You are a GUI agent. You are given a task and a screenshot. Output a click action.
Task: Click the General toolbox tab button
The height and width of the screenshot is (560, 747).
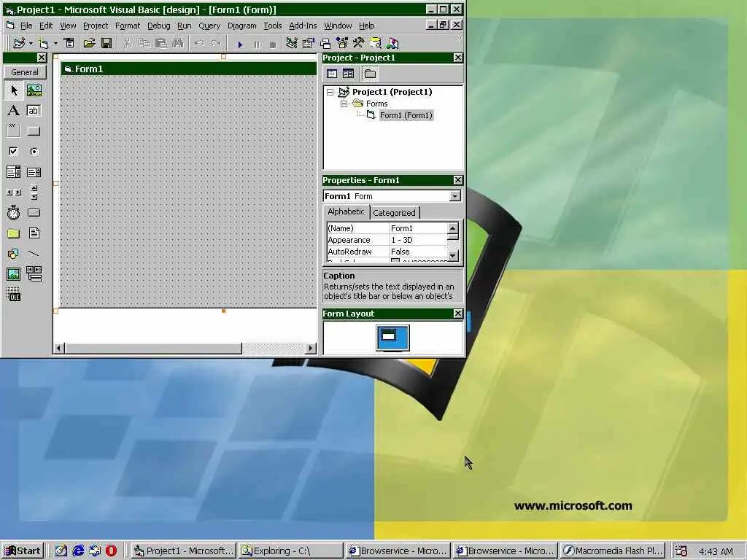click(x=25, y=72)
